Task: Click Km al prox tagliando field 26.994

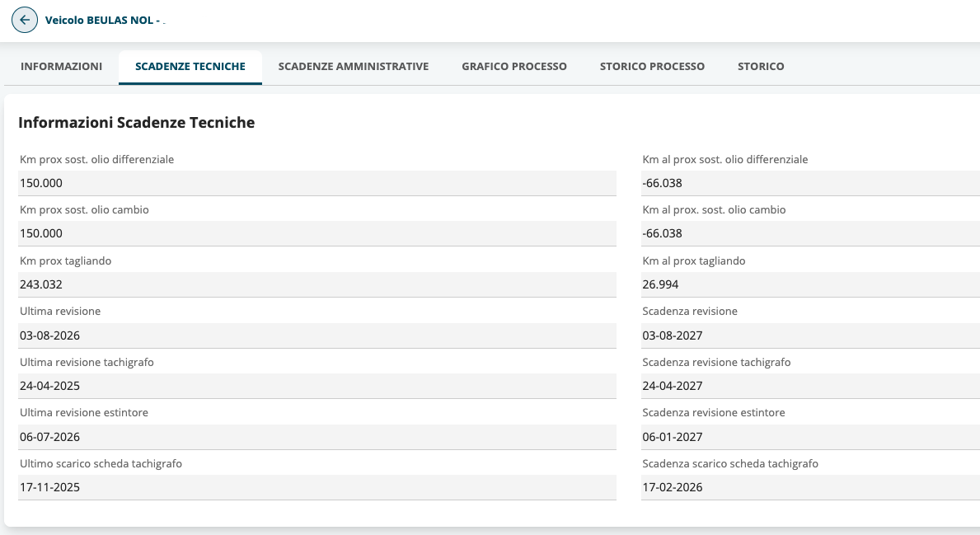Action: (x=811, y=284)
